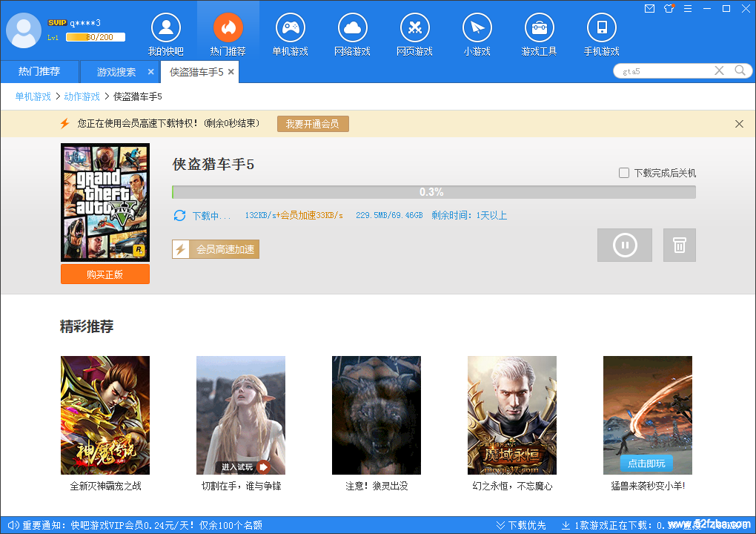Click the user avatar picture

[x=24, y=30]
